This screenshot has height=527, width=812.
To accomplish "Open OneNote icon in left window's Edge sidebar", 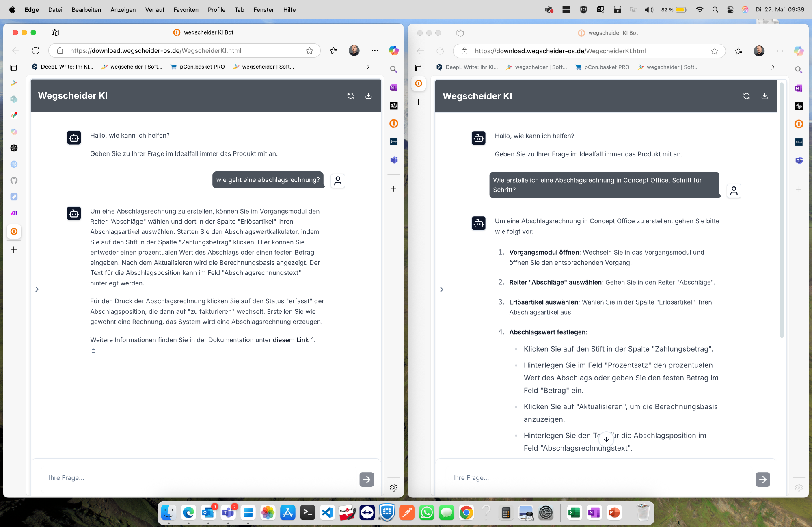I will [x=393, y=88].
